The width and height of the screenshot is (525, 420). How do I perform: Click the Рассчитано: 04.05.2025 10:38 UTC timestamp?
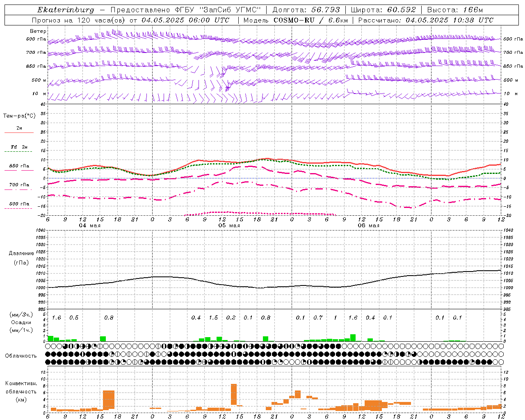(x=426, y=20)
